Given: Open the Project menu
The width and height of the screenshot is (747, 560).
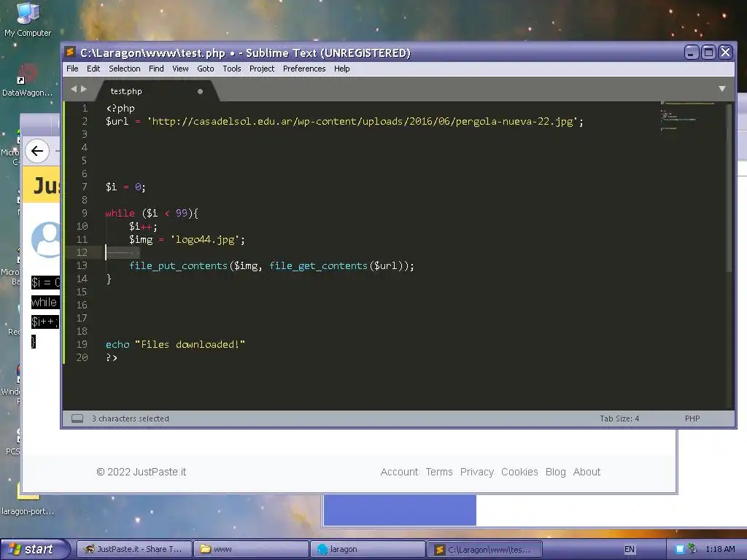Looking at the screenshot, I should click(262, 69).
